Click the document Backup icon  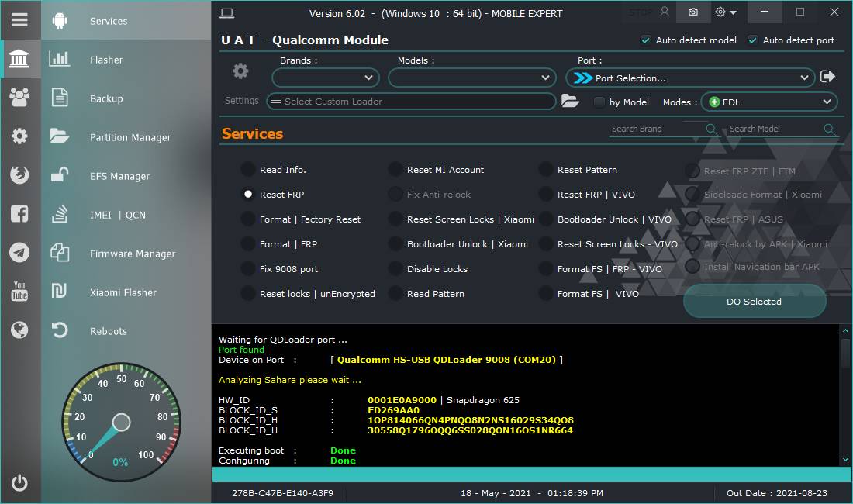[x=59, y=98]
